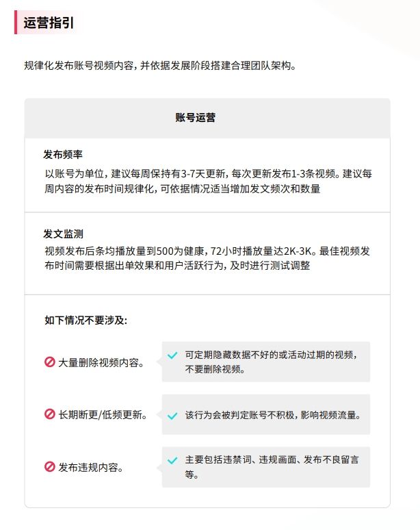Click the tip text about 影响视频流量
This screenshot has height=530, width=420.
272,415
